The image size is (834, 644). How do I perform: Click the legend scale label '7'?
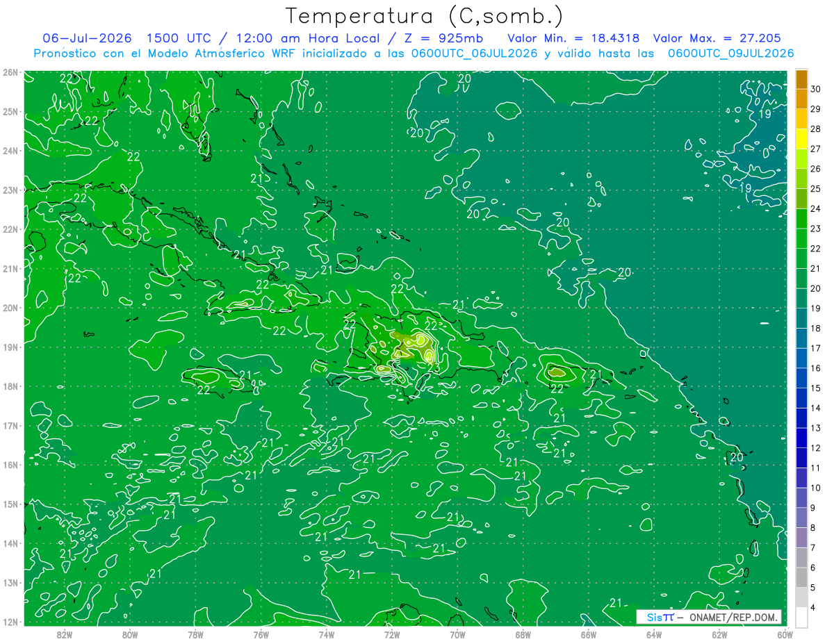click(x=815, y=548)
